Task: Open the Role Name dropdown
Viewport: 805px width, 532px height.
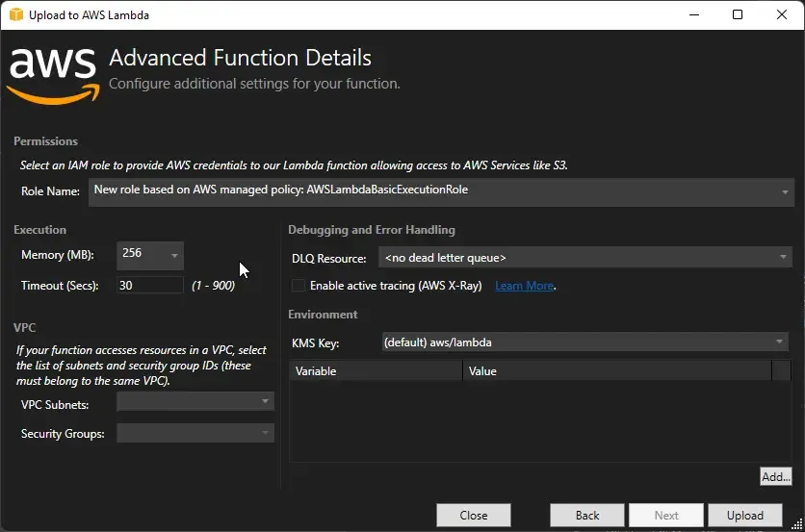Action: [x=441, y=191]
